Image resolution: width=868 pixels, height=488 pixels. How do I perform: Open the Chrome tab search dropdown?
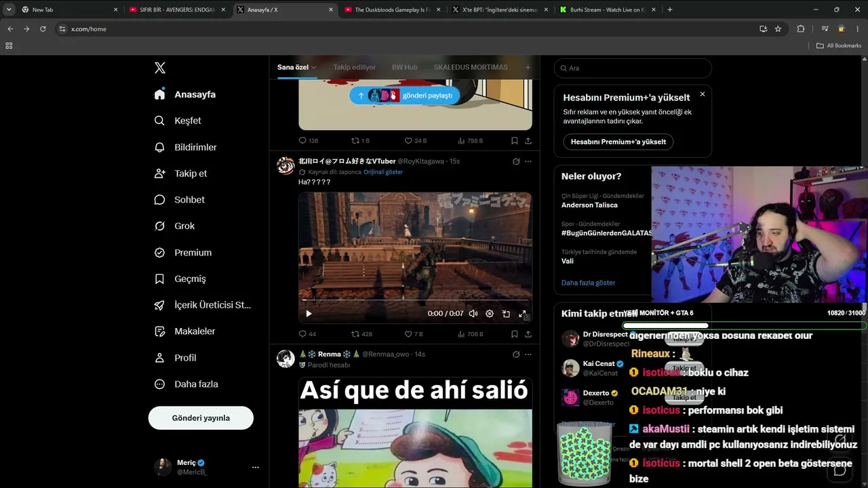[9, 9]
